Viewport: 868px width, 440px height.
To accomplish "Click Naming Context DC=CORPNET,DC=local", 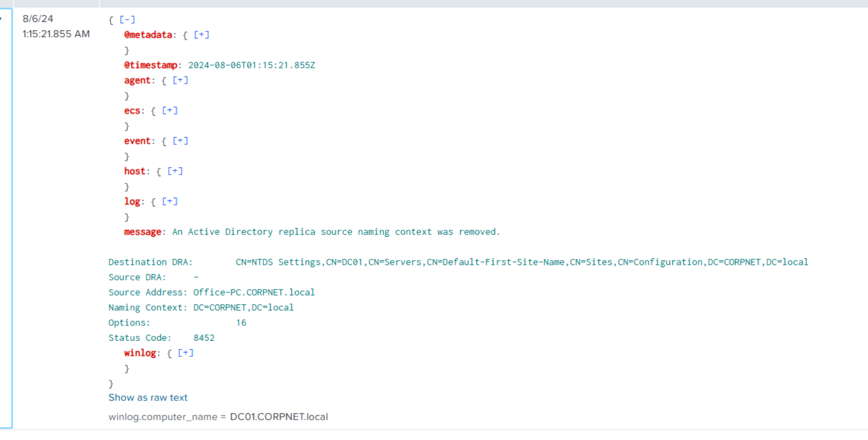I will tap(244, 307).
